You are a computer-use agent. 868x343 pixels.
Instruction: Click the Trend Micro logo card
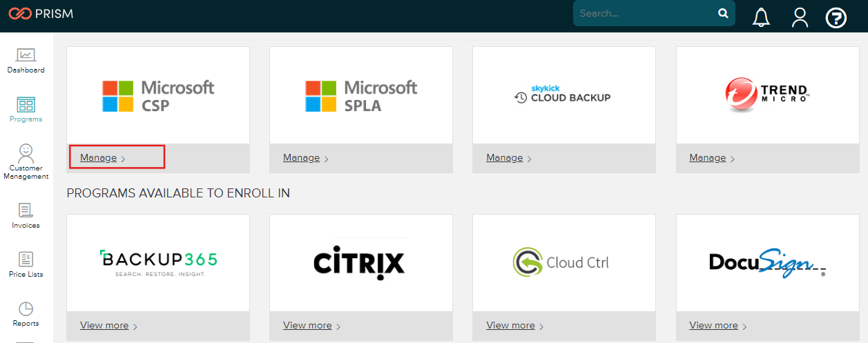767,96
